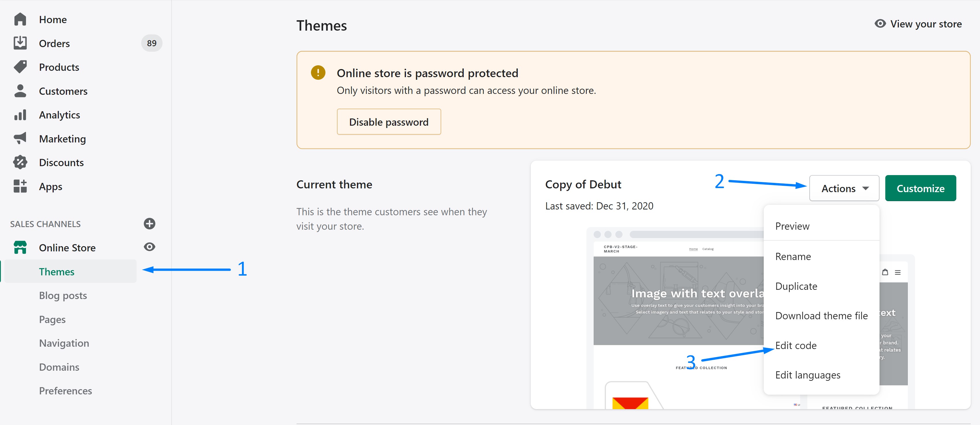
Task: Click the Discounts percent badge icon
Action: (20, 162)
